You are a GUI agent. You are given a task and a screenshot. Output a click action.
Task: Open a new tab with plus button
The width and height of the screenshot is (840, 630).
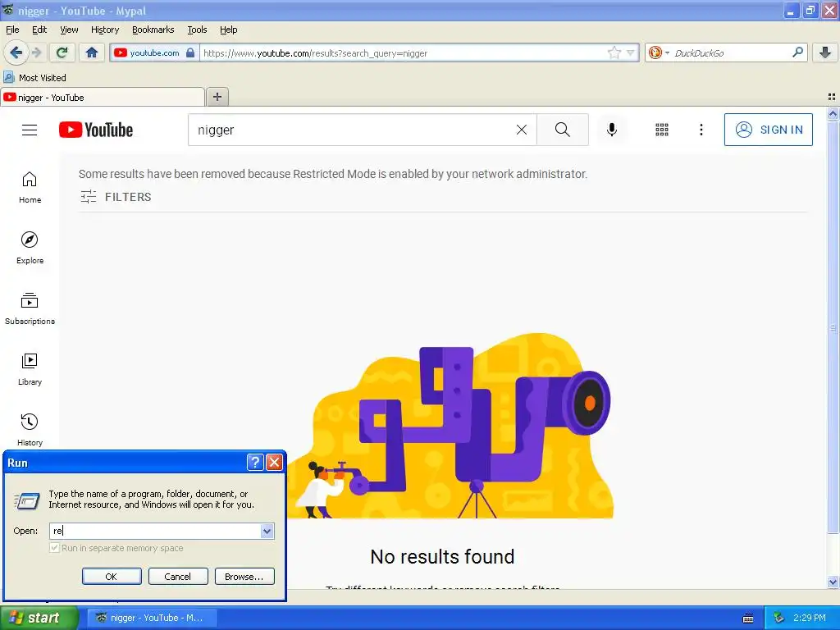(x=217, y=97)
